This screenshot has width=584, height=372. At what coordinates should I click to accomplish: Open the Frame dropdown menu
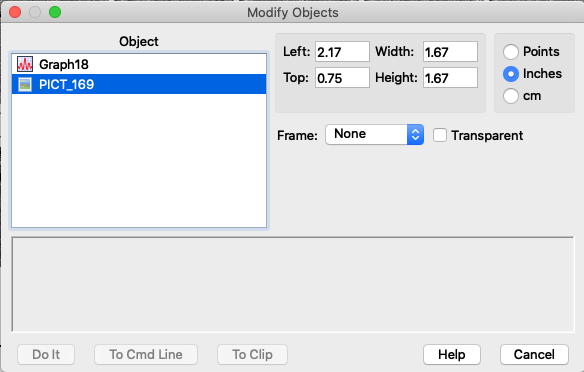[374, 134]
